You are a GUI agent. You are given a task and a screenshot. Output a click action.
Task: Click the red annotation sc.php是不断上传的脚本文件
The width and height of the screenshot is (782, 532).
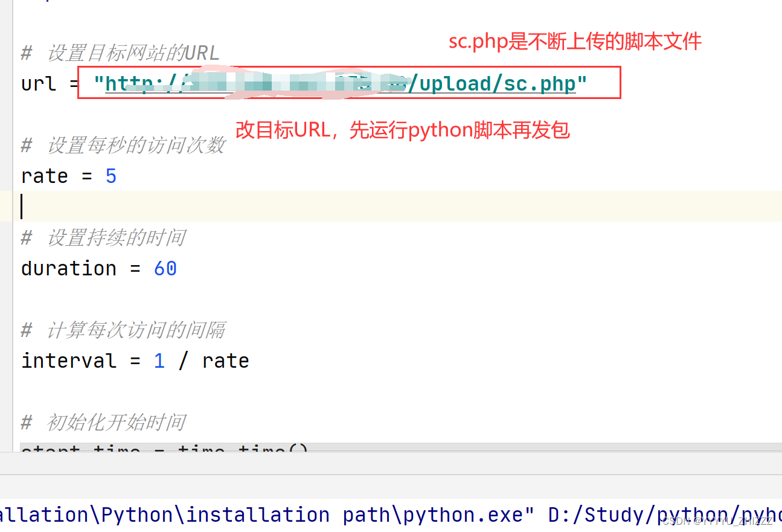(x=574, y=42)
